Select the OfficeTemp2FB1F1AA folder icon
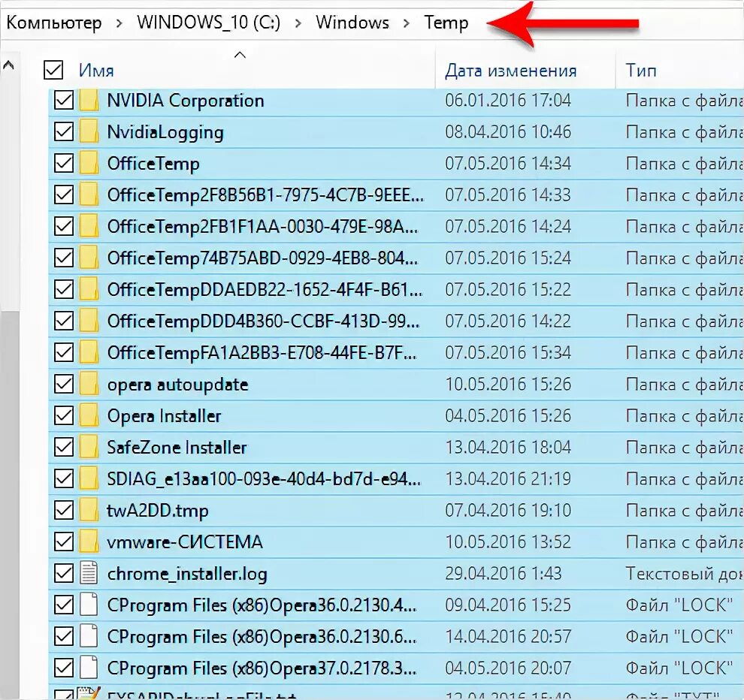The image size is (744, 700). point(89,227)
